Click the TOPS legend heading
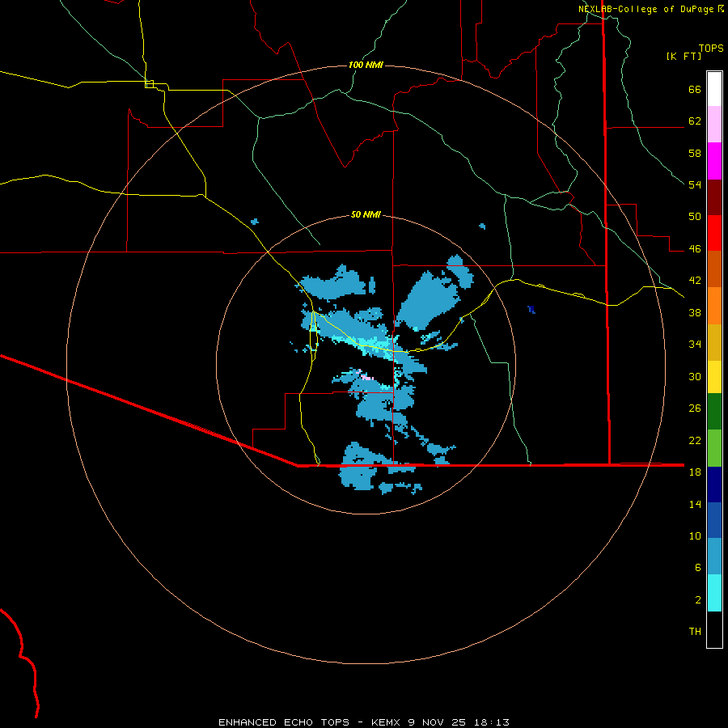This screenshot has height=728, width=728. (x=711, y=48)
